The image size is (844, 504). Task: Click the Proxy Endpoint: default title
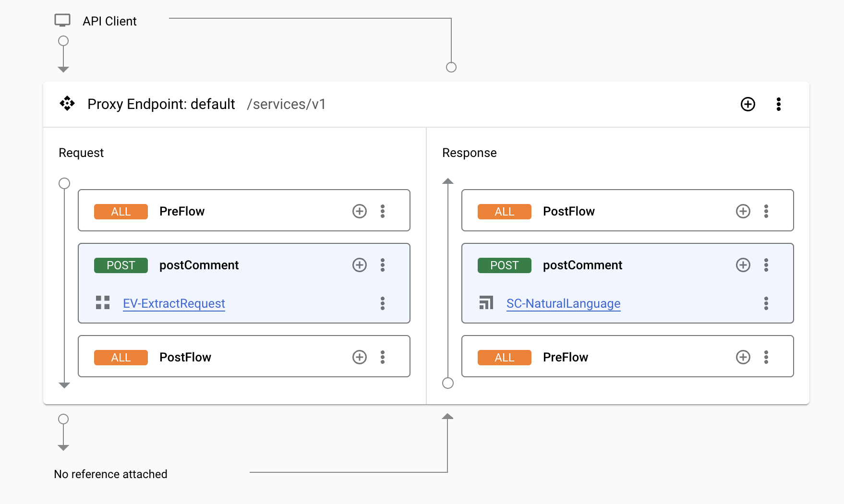pyautogui.click(x=161, y=104)
